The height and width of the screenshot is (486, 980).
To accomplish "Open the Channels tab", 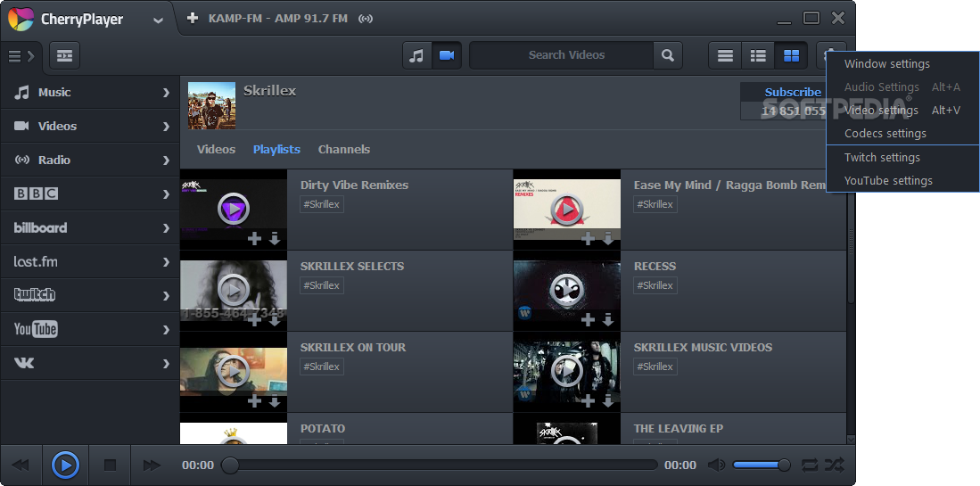I will 343,149.
